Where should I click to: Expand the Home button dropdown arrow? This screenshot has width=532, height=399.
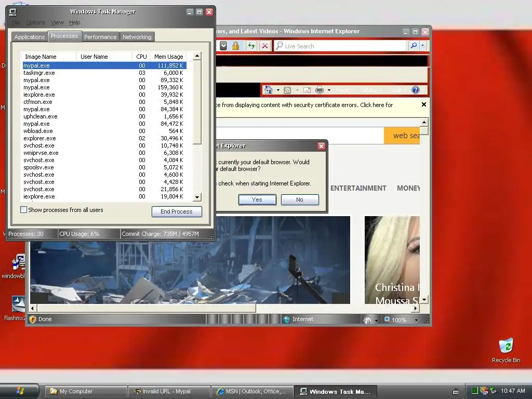(x=278, y=90)
